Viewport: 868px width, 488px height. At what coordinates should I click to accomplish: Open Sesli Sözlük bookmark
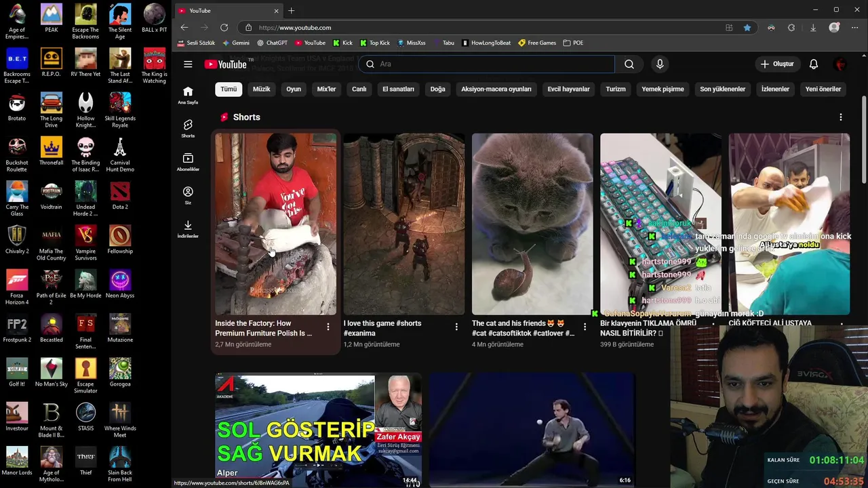coord(196,43)
